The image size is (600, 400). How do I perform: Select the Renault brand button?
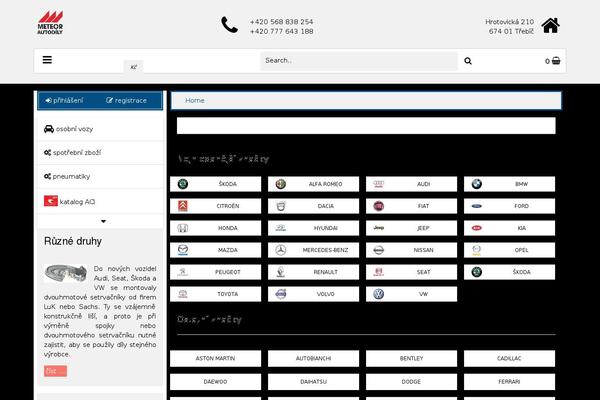[x=313, y=272]
